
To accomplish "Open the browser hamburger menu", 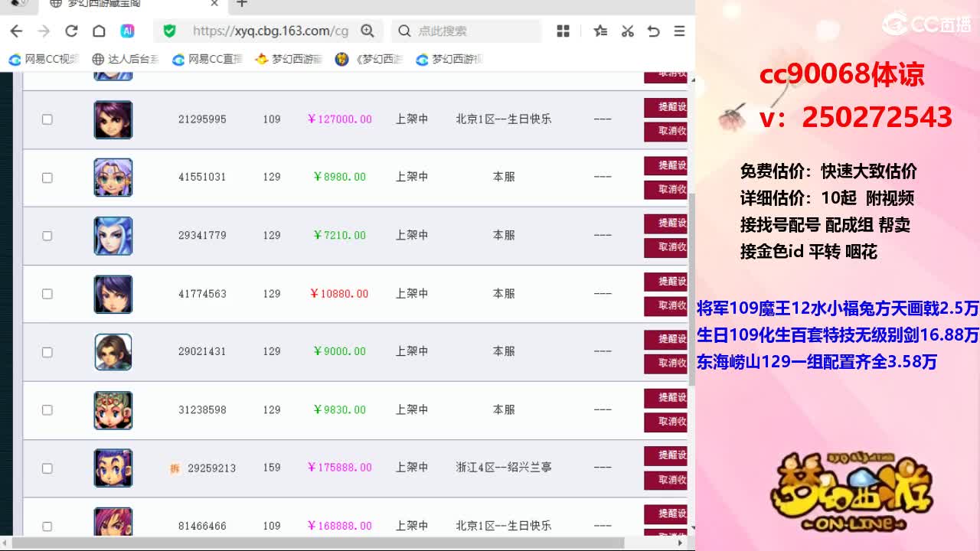I will click(x=679, y=31).
